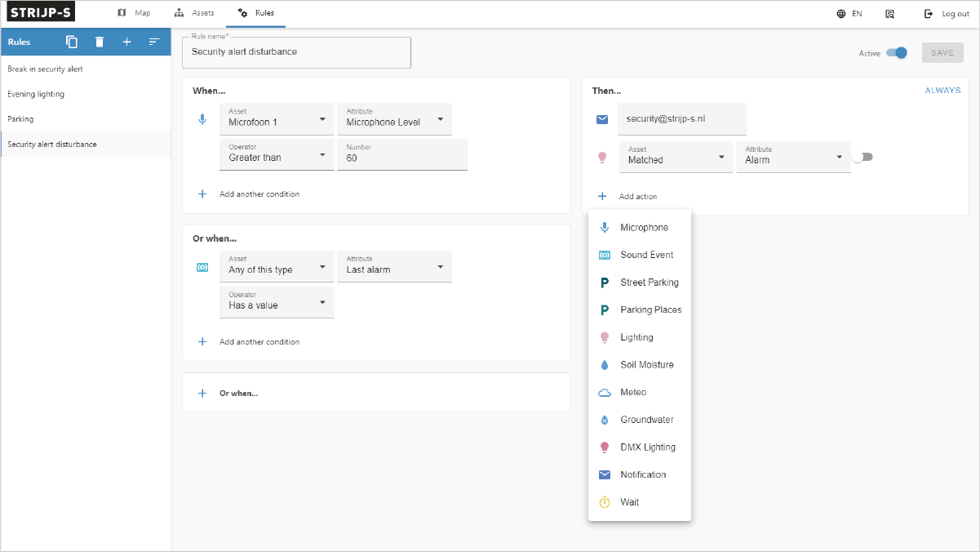
Task: Click the Number field showing 60
Action: [x=402, y=154]
